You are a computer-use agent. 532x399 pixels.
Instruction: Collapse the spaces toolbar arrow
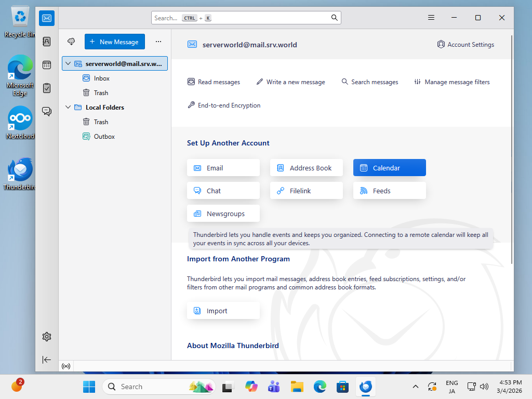[47, 360]
